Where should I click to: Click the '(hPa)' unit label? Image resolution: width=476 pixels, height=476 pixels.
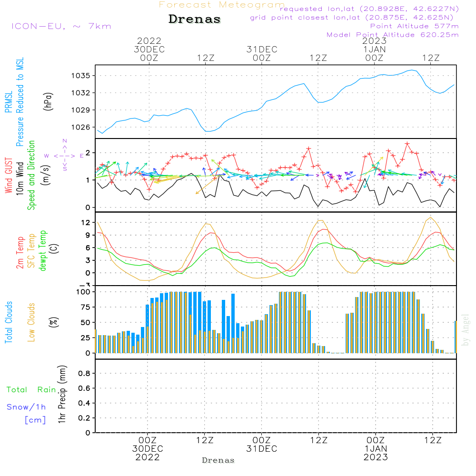pyautogui.click(x=48, y=101)
